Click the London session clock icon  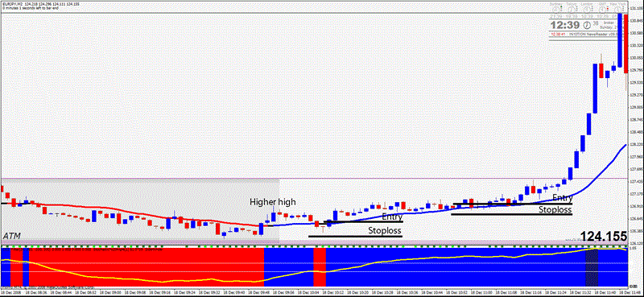point(587,10)
